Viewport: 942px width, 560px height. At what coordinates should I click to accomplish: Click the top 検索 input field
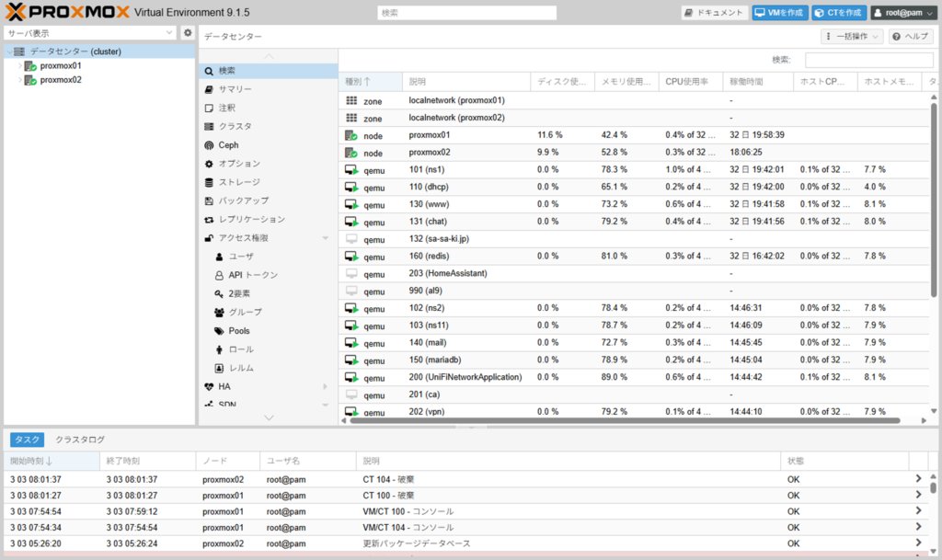click(466, 13)
